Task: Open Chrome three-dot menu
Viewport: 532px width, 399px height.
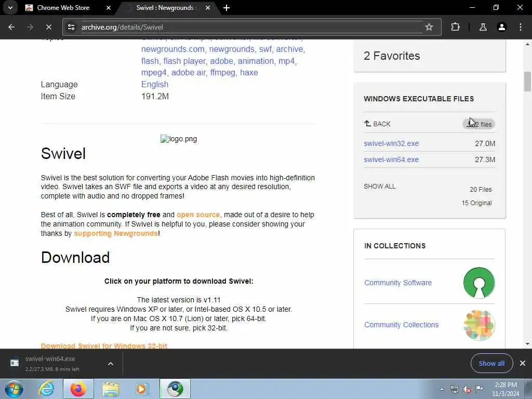Action: pos(521,27)
